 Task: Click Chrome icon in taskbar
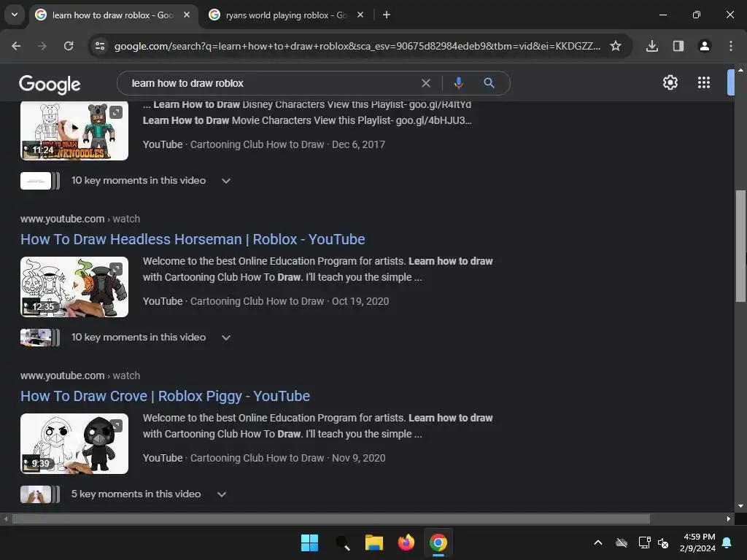438,542
